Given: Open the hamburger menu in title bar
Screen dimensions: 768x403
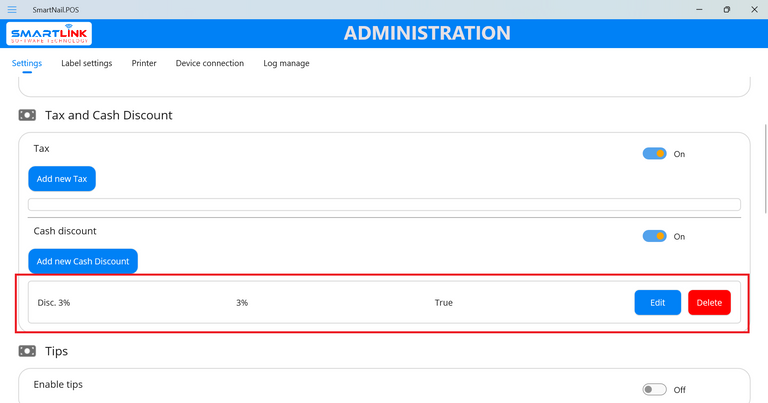Looking at the screenshot, I should (12, 9).
